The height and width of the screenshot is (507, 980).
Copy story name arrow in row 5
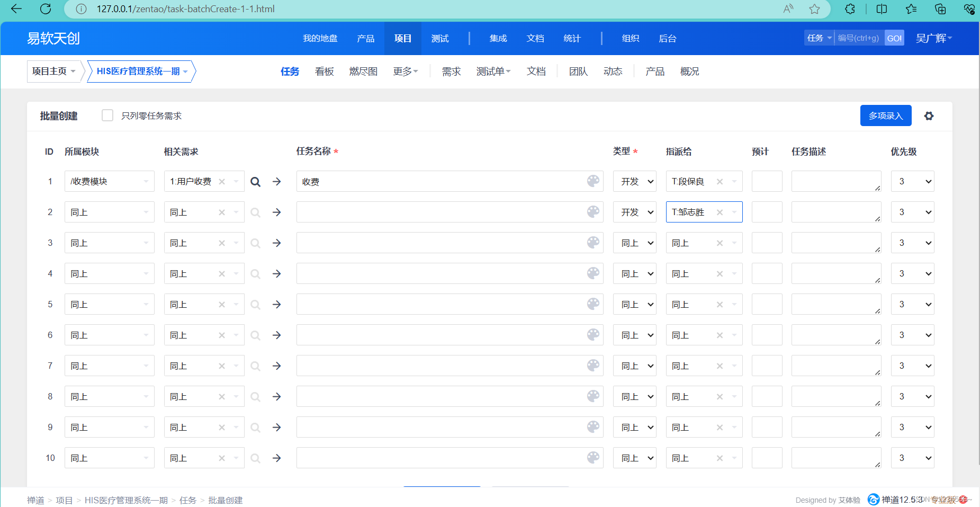tap(276, 305)
